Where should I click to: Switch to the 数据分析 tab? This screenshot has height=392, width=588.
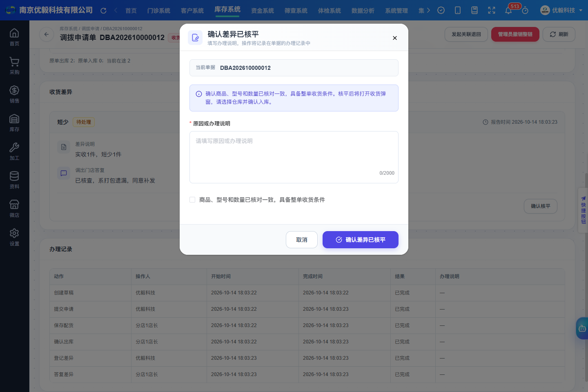(x=363, y=11)
